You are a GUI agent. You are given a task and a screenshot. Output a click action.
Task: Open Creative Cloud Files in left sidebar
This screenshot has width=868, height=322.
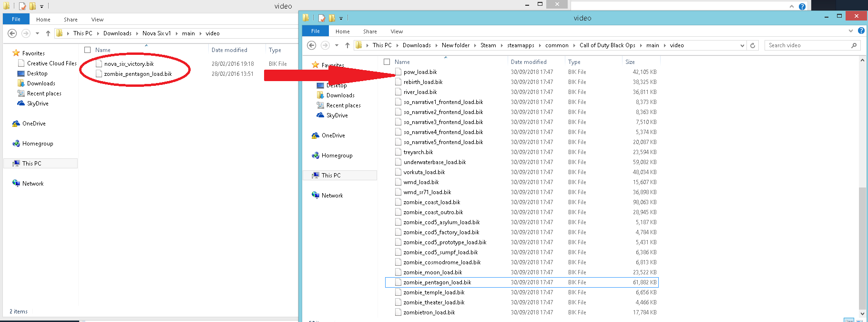pos(51,63)
